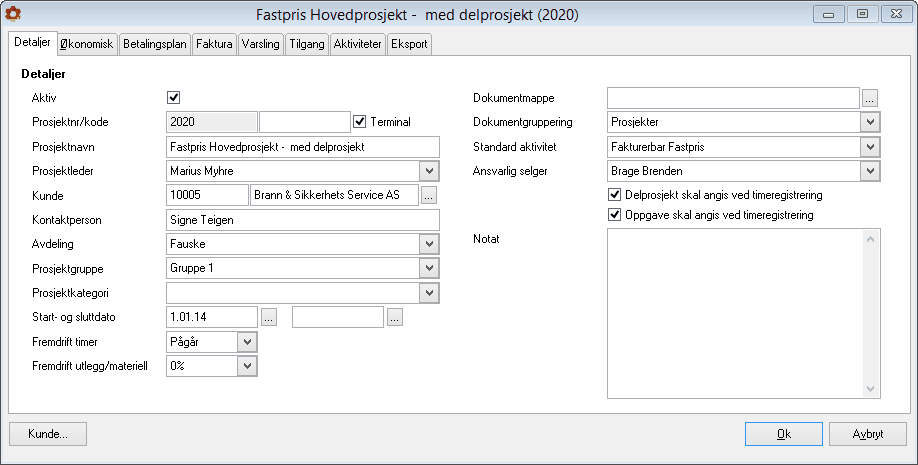Click the application gear icon in title bar
This screenshot has width=918, height=465.
tap(12, 13)
